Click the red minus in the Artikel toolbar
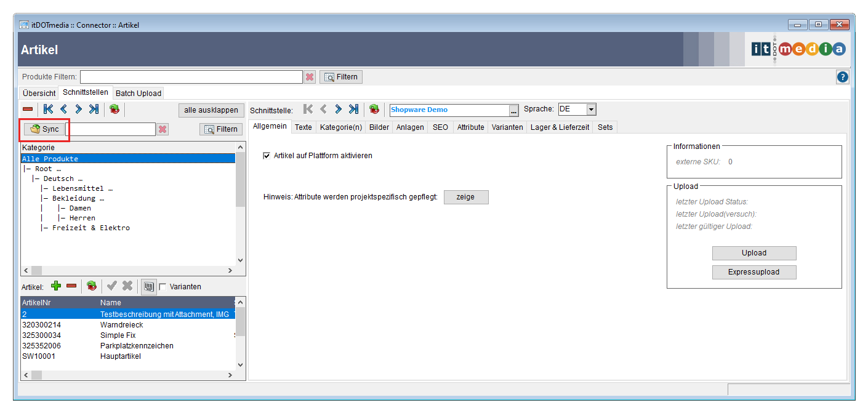 pos(71,286)
